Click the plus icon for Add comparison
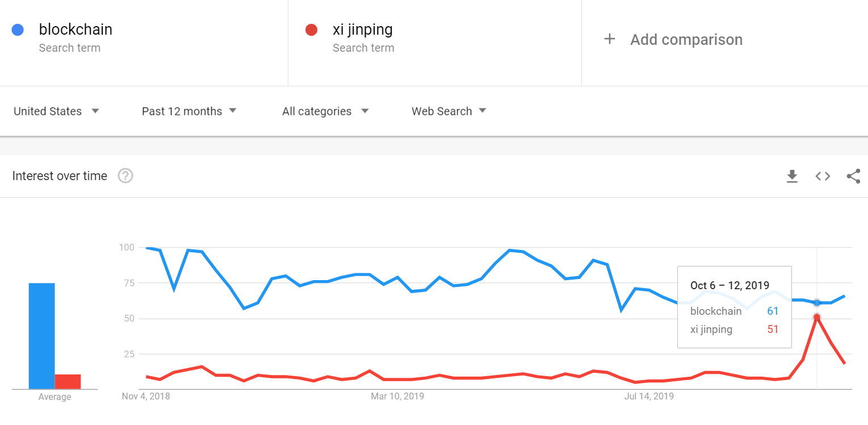This screenshot has height=425, width=868. (x=609, y=39)
